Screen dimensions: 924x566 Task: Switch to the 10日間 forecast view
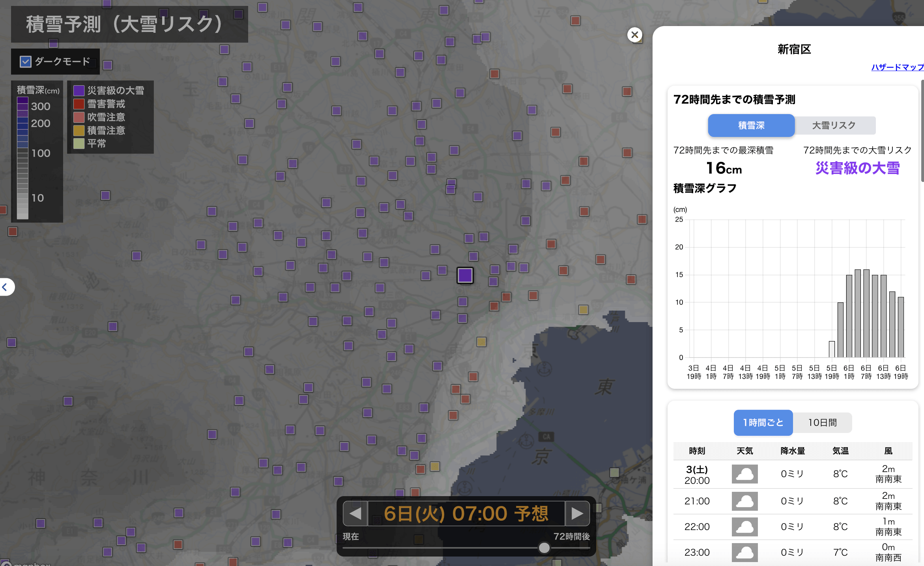pos(822,423)
